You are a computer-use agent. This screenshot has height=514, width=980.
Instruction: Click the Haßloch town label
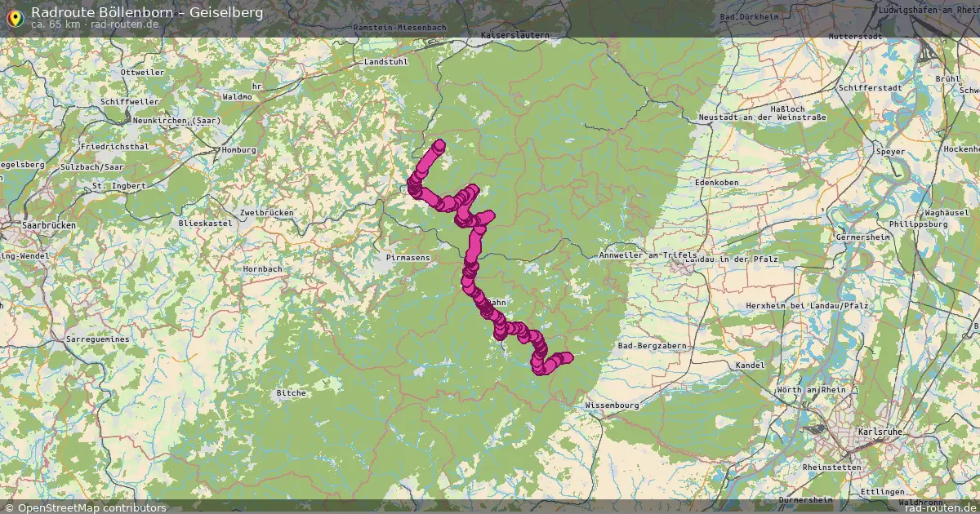tap(788, 109)
